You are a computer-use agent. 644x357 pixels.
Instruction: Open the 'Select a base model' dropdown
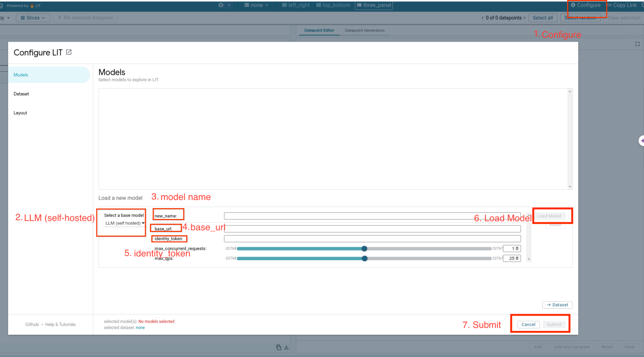(124, 223)
